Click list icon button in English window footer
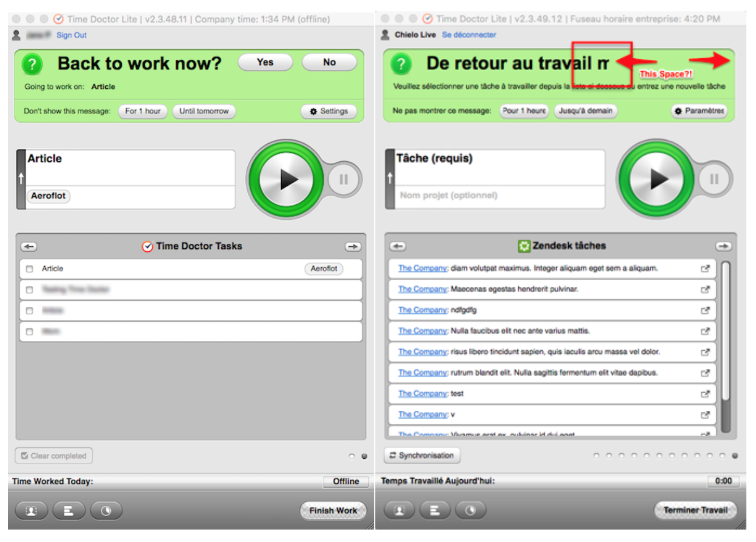Viewport: 756px width, 542px height. pyautogui.click(x=68, y=511)
